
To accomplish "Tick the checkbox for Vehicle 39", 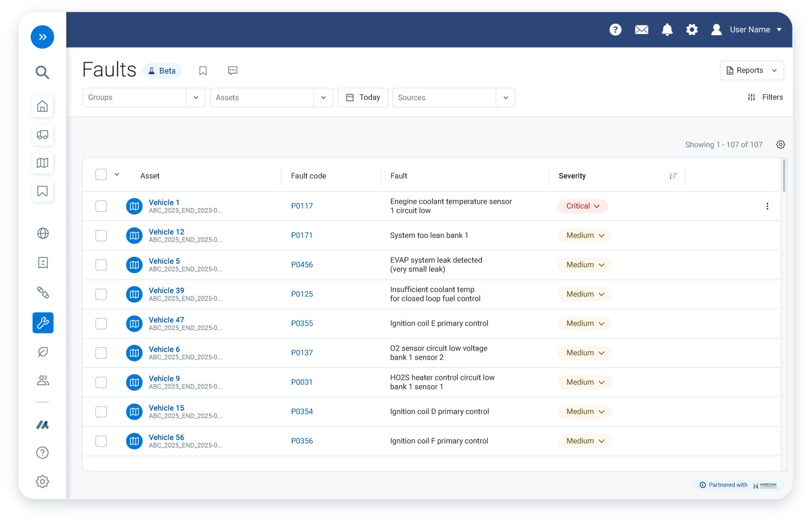I will coord(101,294).
